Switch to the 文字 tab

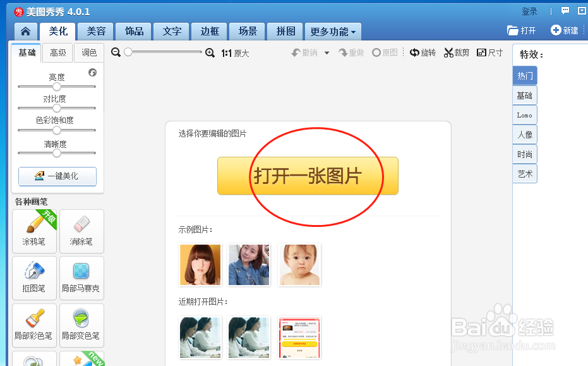click(x=172, y=32)
